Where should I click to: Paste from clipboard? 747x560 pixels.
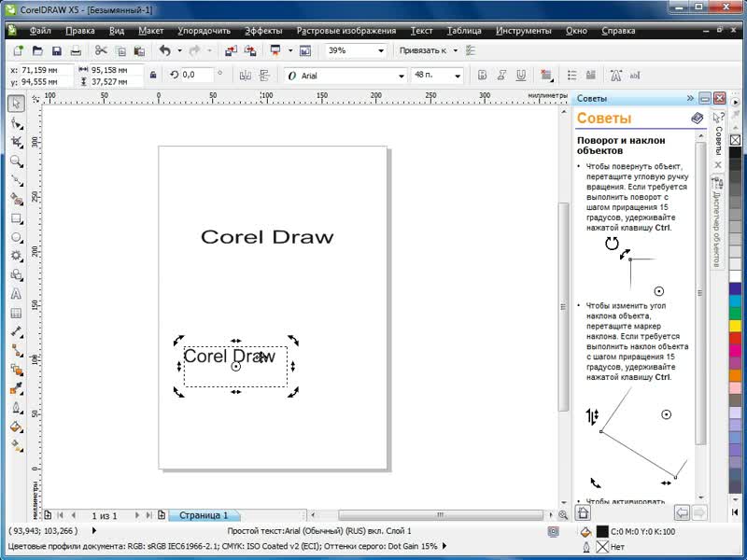[x=139, y=50]
